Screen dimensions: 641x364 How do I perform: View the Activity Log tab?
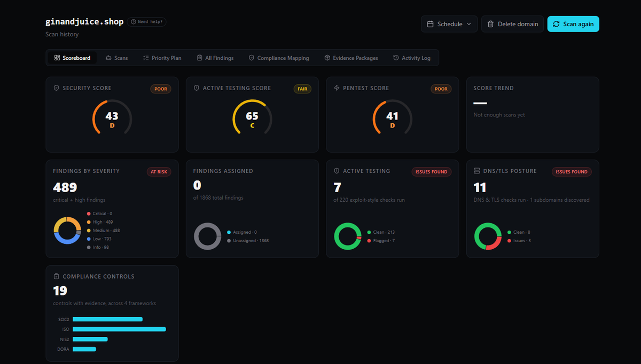tap(412, 58)
